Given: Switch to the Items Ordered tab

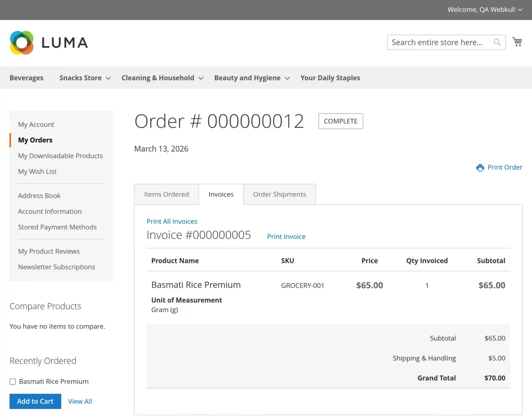Looking at the screenshot, I should pos(166,194).
